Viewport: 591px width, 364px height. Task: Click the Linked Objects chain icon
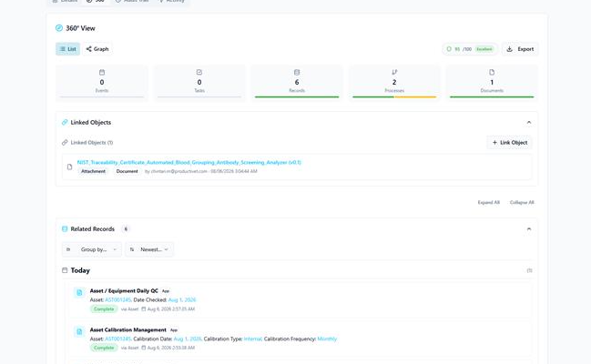pos(65,122)
